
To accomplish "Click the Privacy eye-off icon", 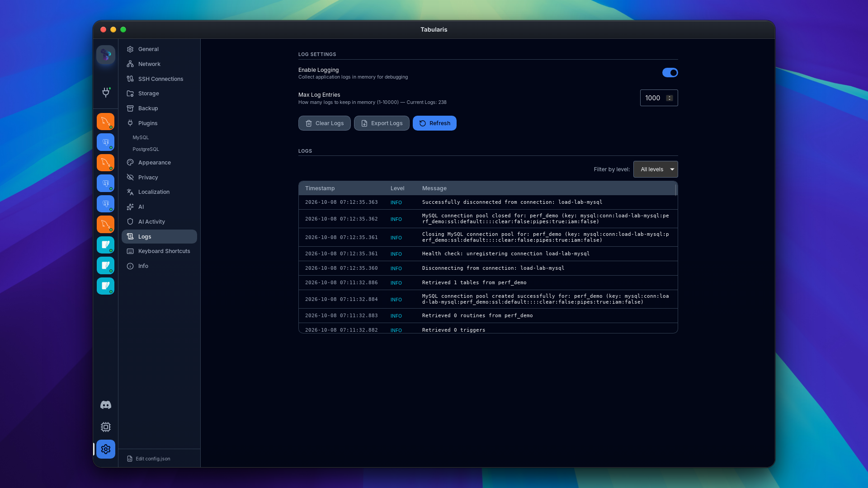I will (x=130, y=178).
